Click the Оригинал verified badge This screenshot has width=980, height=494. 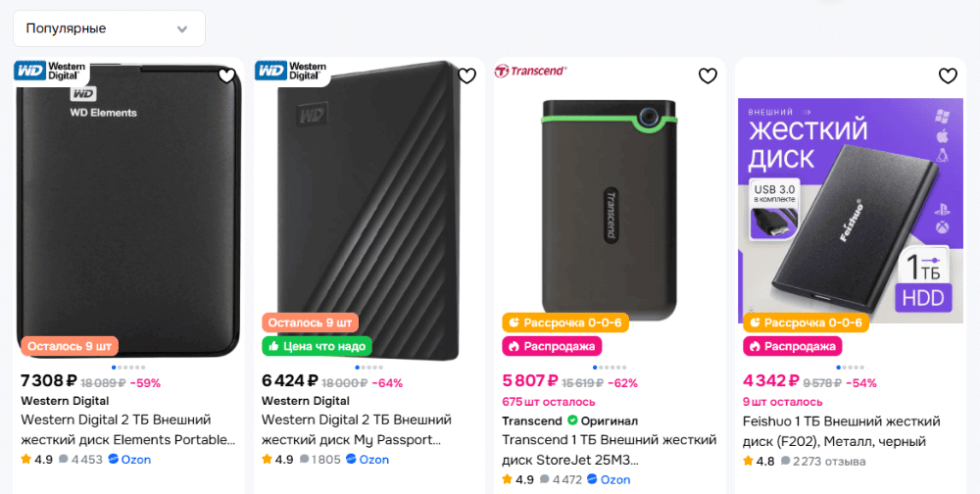[x=604, y=420]
